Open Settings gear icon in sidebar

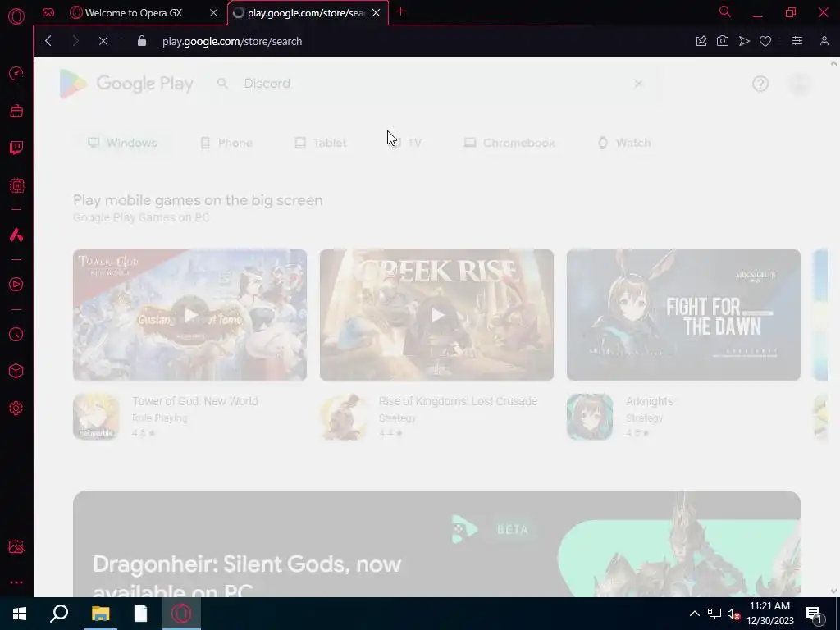16,409
